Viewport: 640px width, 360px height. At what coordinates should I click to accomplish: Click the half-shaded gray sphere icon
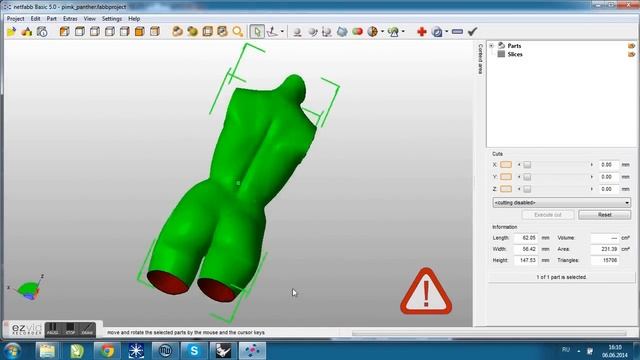[x=312, y=31]
